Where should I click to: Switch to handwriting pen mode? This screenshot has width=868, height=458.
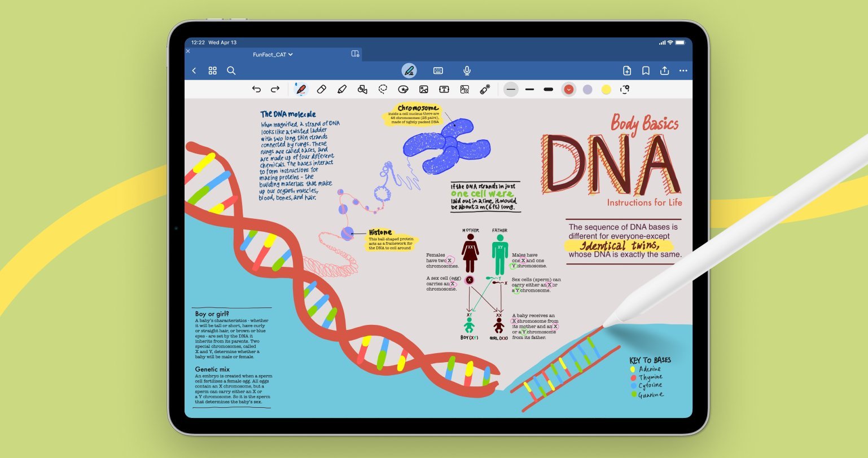pos(409,71)
